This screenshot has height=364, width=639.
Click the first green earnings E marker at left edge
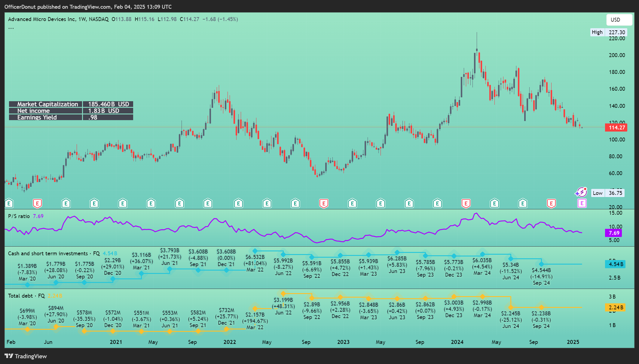click(9, 204)
